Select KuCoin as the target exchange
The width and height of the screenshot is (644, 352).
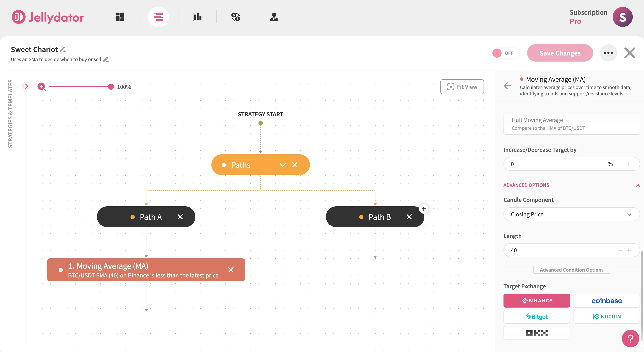pos(606,316)
